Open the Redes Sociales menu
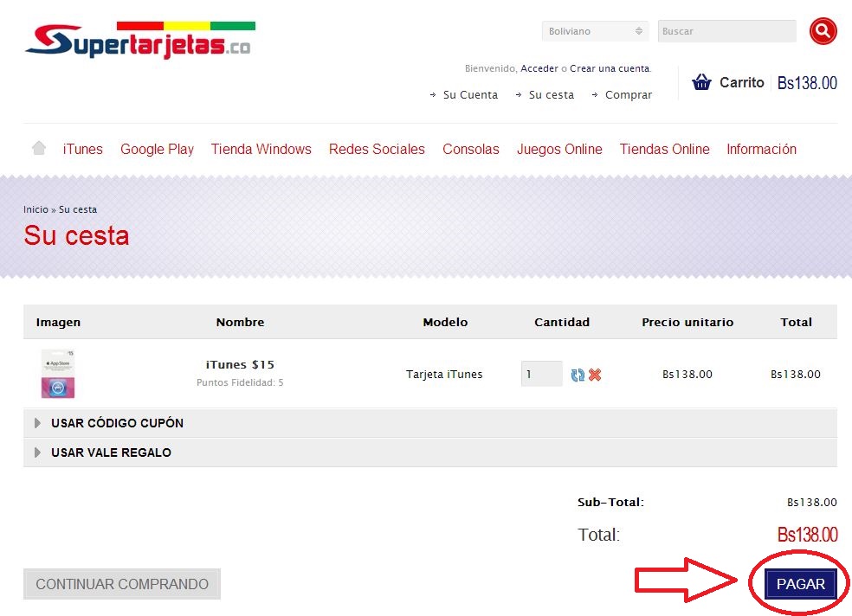 [x=377, y=149]
